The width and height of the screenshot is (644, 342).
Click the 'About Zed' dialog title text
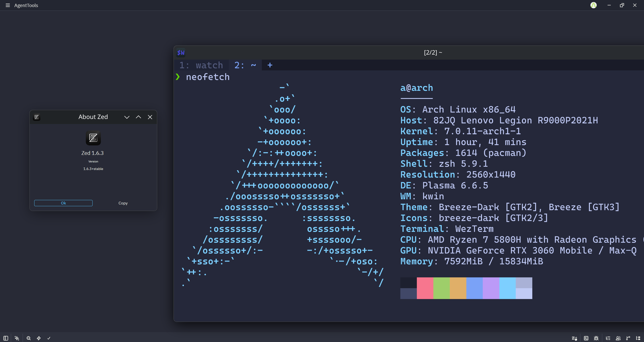click(x=93, y=117)
